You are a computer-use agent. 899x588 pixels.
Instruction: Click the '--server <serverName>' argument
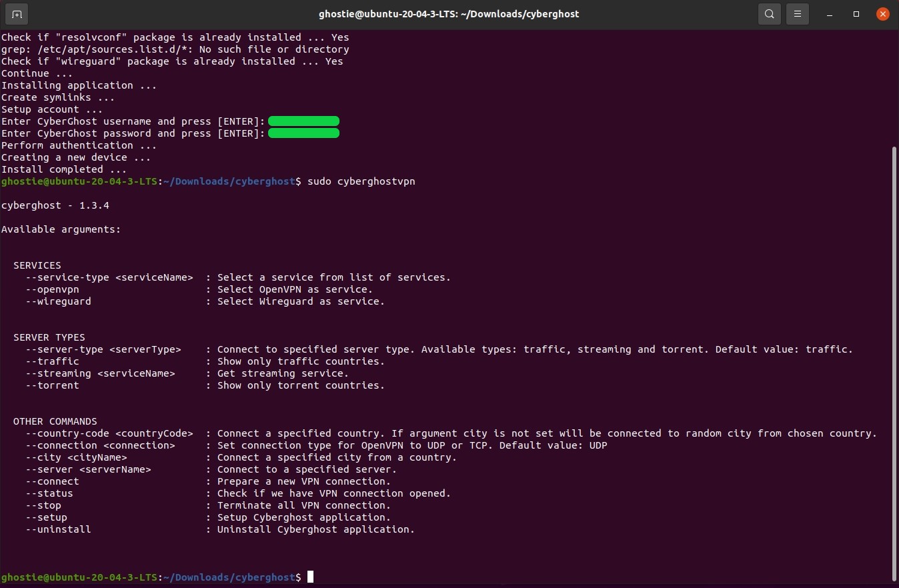tap(89, 469)
